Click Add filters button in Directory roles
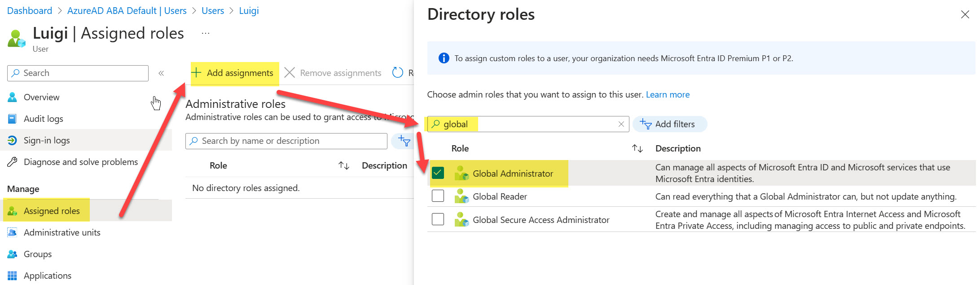Viewport: 980px width, 285px height. (x=669, y=124)
